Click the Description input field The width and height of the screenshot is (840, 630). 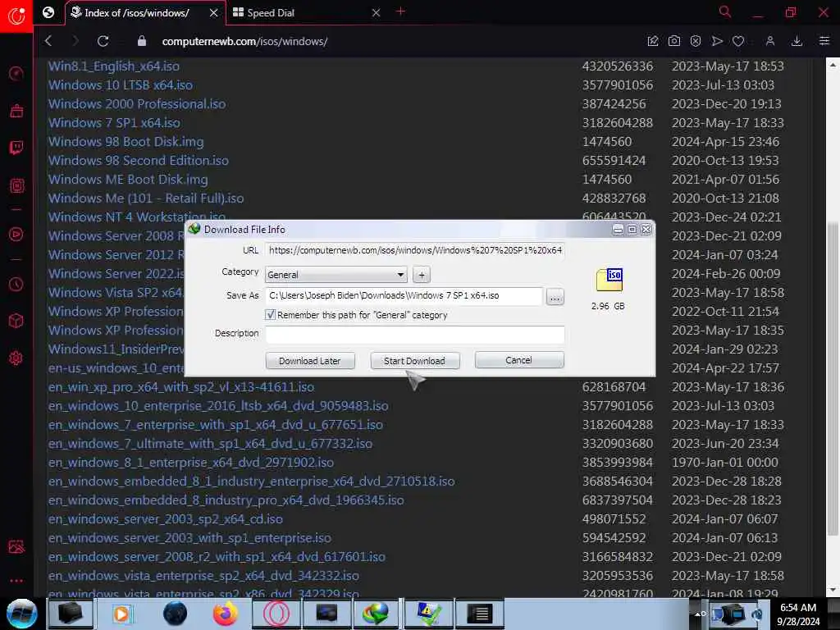click(x=414, y=335)
